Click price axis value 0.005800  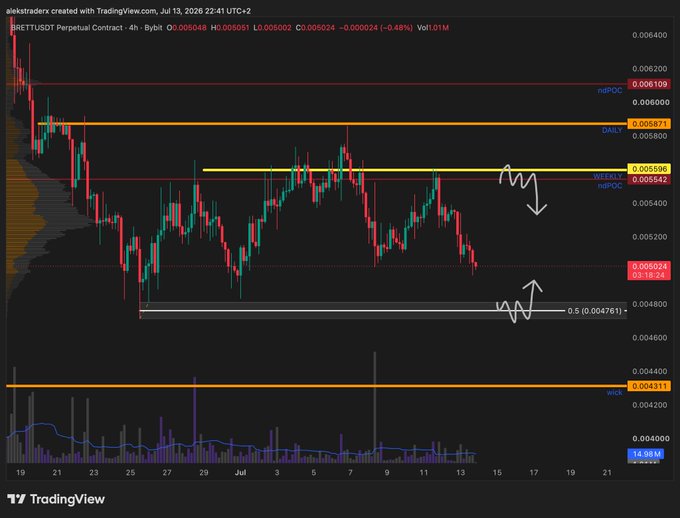tap(650, 136)
